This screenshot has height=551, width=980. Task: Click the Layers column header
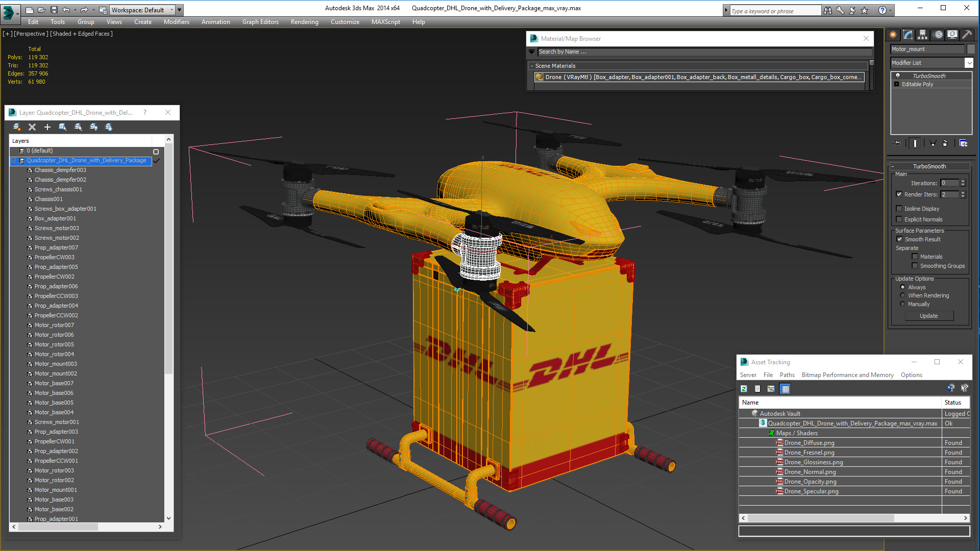point(81,141)
